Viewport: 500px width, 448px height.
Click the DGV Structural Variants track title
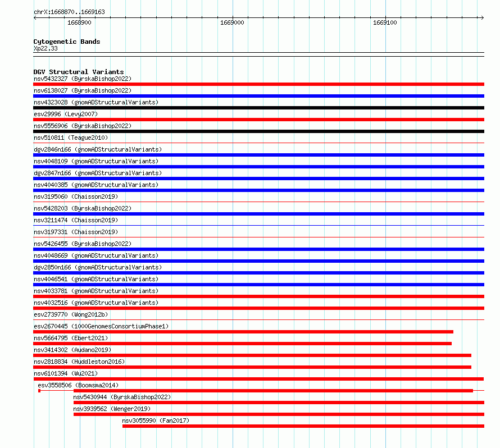point(79,72)
